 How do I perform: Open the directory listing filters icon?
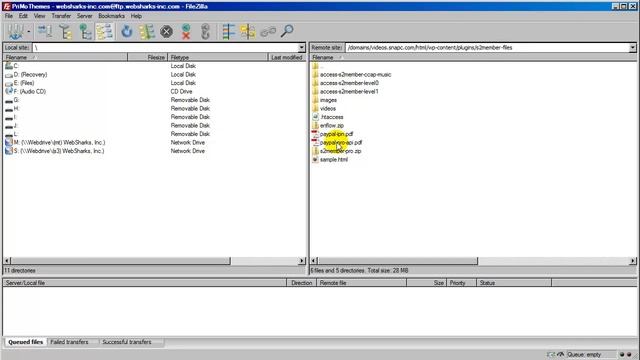(229, 31)
